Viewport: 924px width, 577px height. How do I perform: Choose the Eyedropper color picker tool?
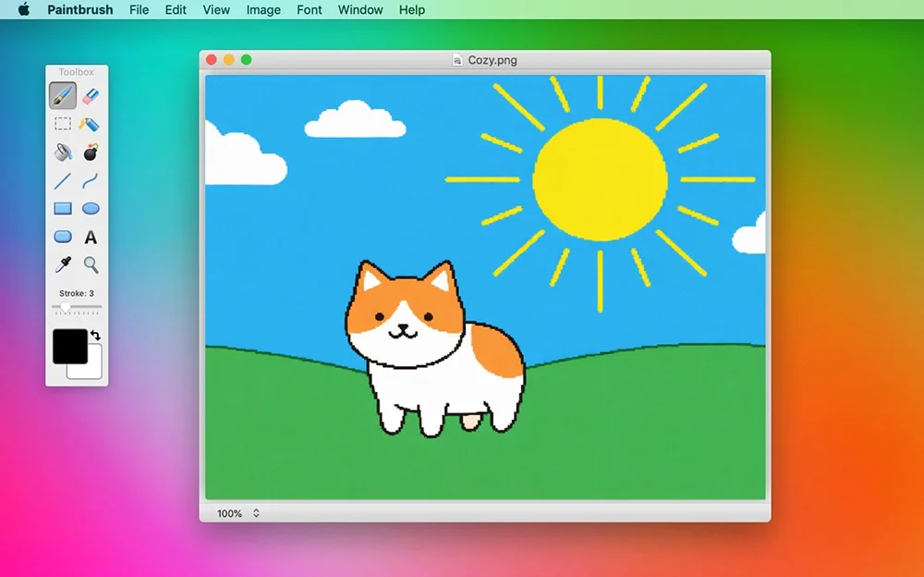63,264
